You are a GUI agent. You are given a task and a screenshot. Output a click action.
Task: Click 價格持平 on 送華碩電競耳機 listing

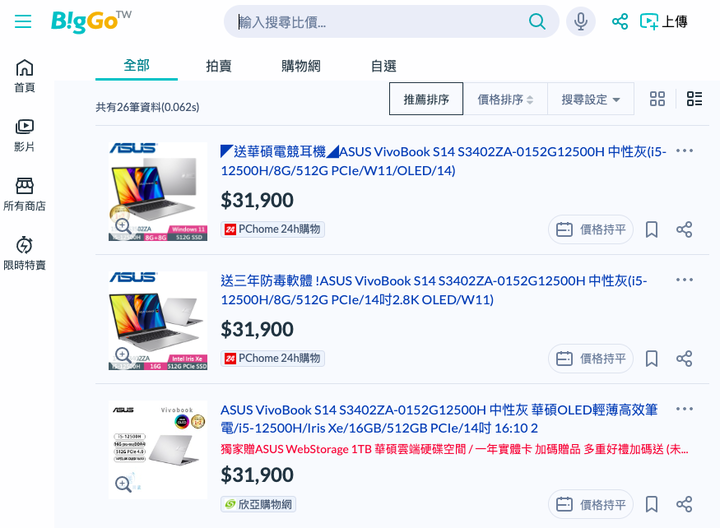point(591,230)
